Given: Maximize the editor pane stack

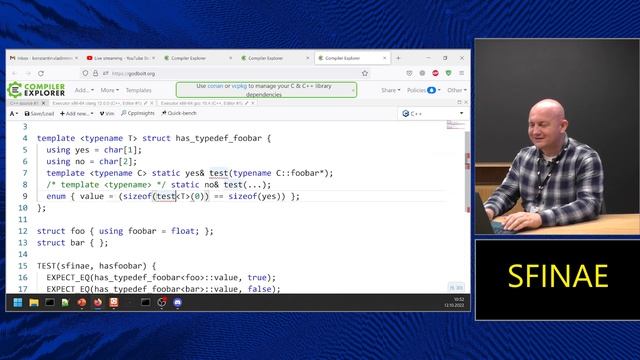Looking at the screenshot, I should 459,102.
